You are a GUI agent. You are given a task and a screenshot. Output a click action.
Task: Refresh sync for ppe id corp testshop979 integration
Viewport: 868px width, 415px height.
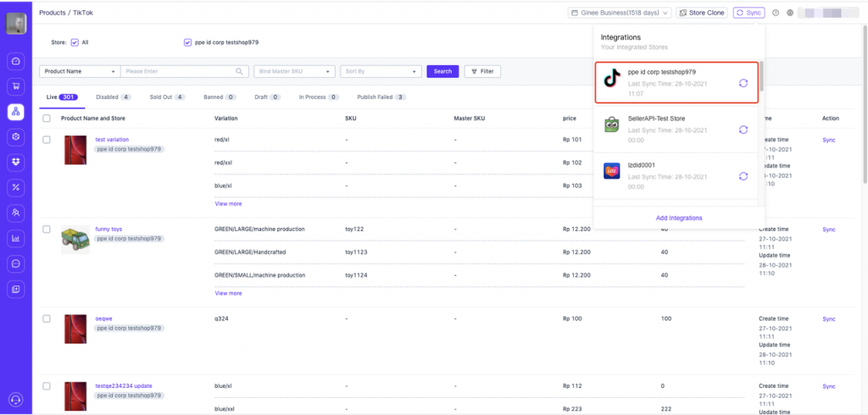743,83
